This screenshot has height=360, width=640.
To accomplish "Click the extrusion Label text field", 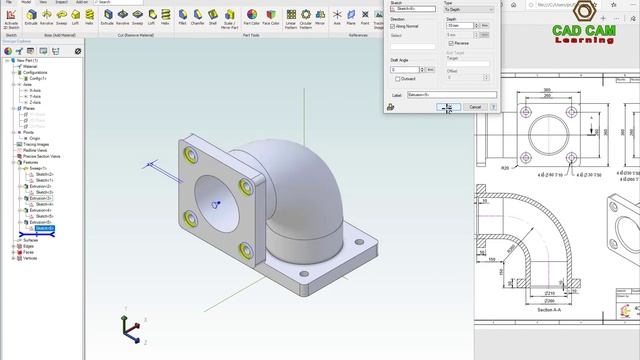I will coord(452,95).
